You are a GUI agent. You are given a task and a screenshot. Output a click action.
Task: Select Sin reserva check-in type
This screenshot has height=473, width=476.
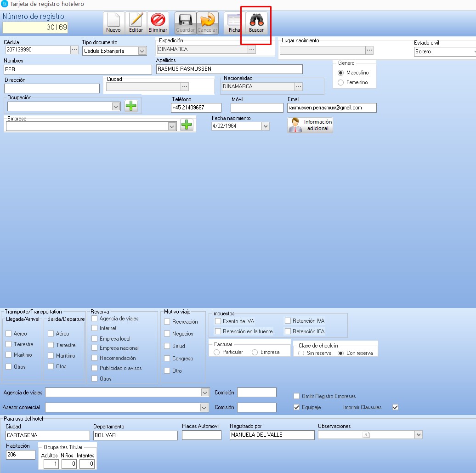pos(301,353)
